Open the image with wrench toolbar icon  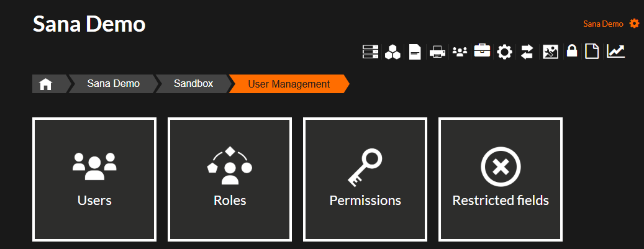(x=550, y=52)
